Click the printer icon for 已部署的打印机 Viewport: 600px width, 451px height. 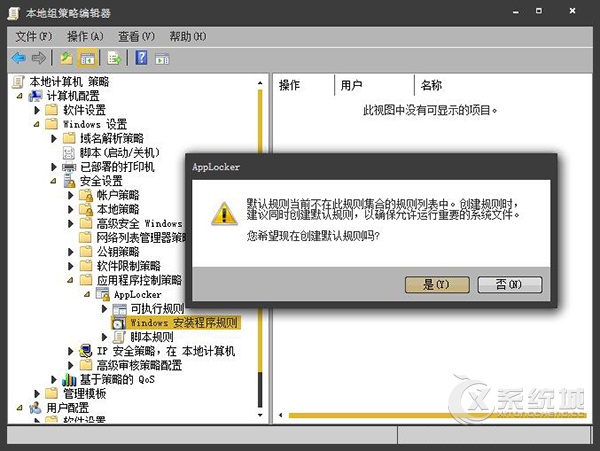[69, 167]
